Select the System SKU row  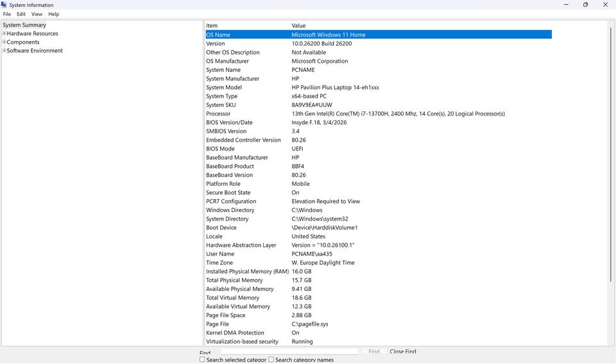[379, 105]
